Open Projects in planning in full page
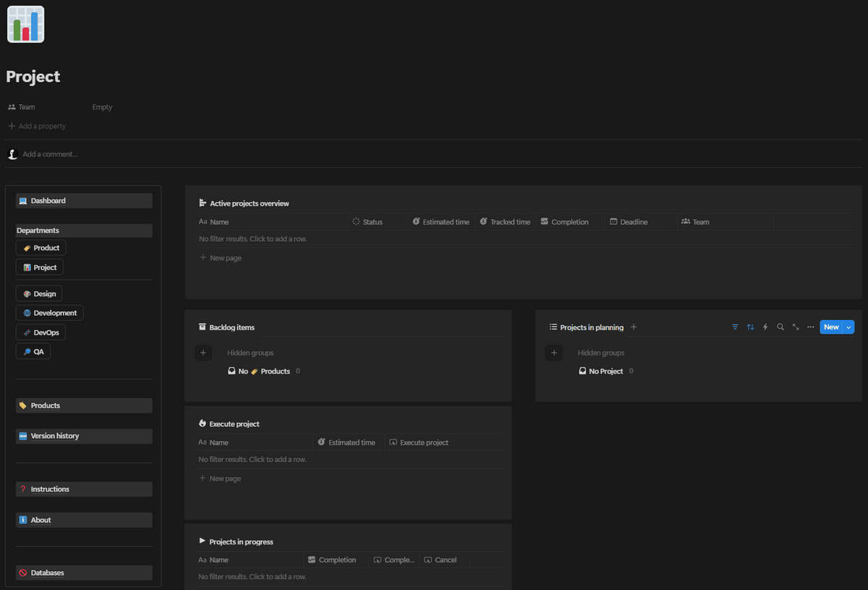The width and height of the screenshot is (868, 590). [x=796, y=327]
